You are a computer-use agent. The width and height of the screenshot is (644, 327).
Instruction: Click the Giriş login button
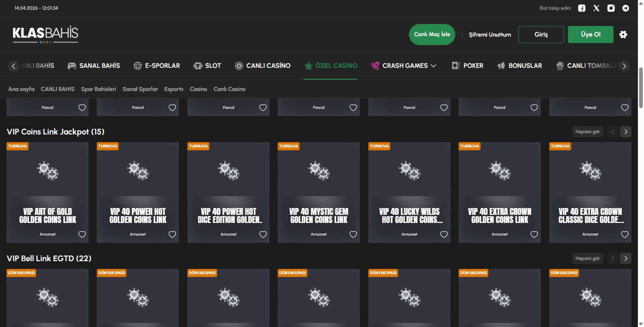pos(541,35)
